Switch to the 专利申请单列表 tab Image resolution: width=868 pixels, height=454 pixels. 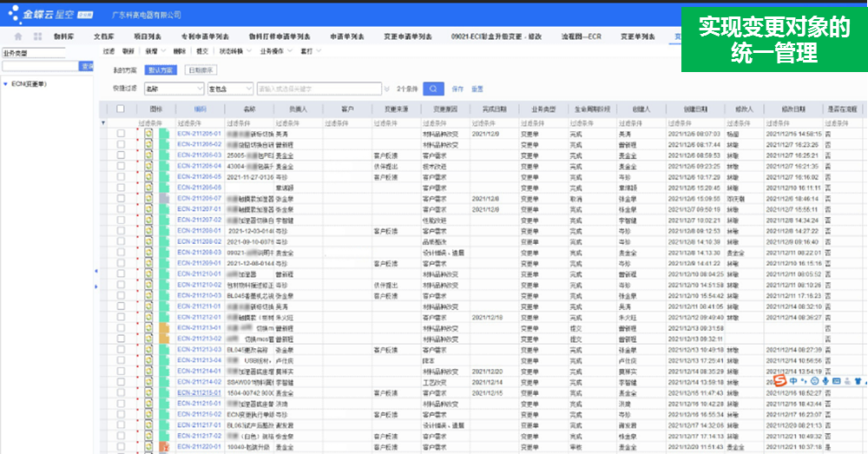[205, 36]
